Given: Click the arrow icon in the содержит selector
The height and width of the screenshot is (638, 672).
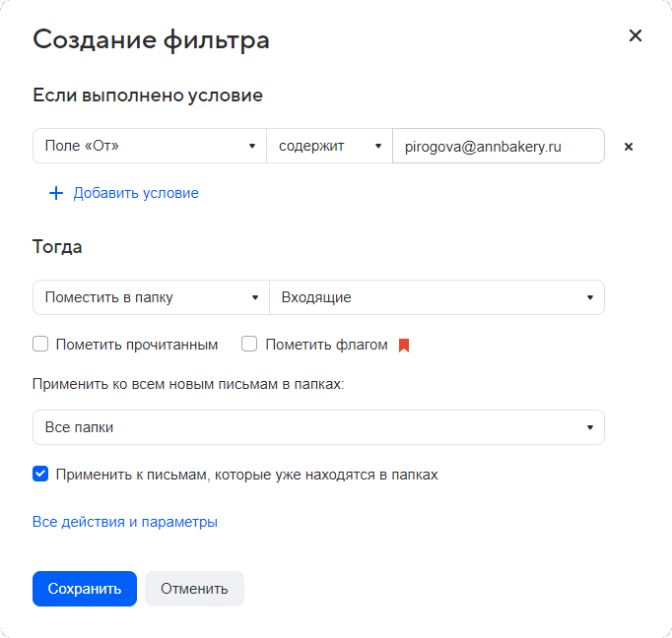Looking at the screenshot, I should click(377, 147).
